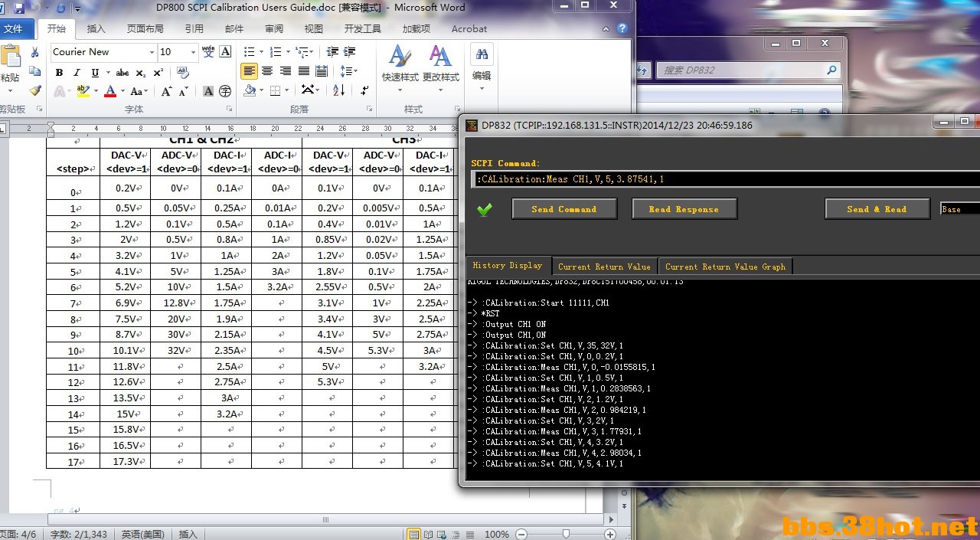Image resolution: width=980 pixels, height=540 pixels.
Task: Apply text highlight color
Action: click(x=83, y=91)
